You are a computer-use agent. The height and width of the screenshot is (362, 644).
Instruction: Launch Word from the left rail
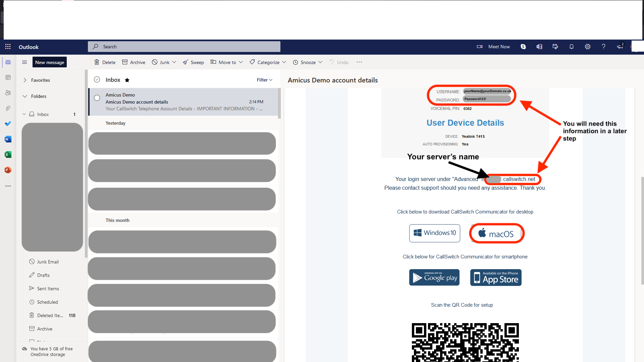(8, 139)
